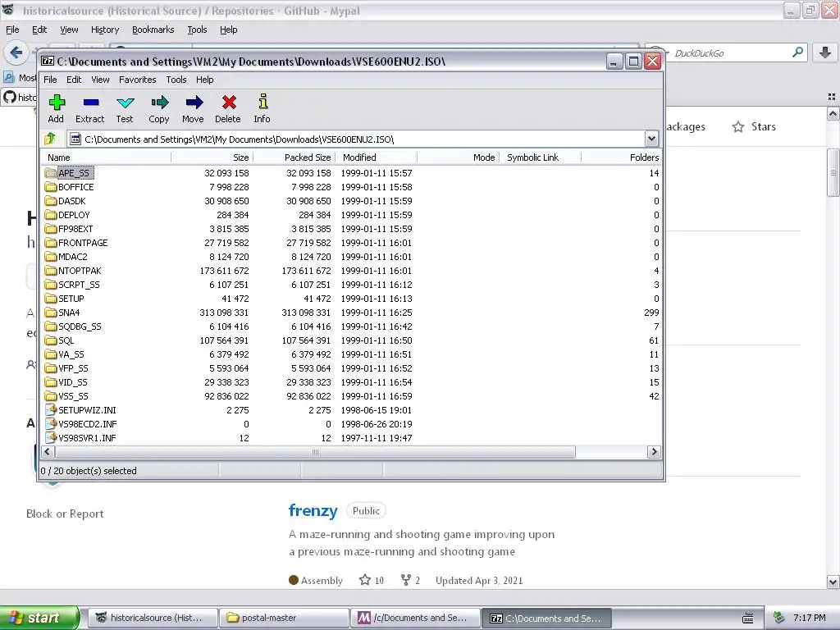Select the VID_SS folder row
840x630 pixels.
[x=351, y=381]
